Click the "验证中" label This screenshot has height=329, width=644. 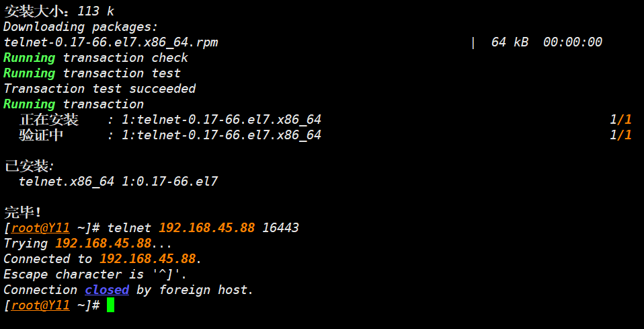click(42, 135)
